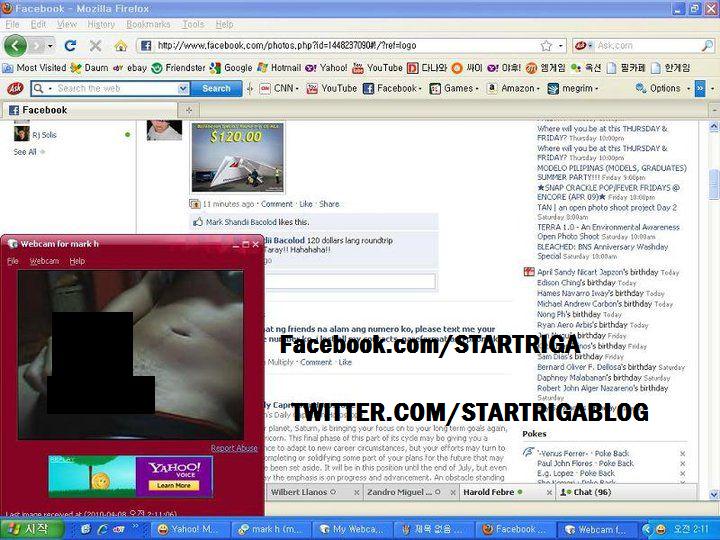Open a new tab with plus button
The height and width of the screenshot is (540, 720).
189,110
